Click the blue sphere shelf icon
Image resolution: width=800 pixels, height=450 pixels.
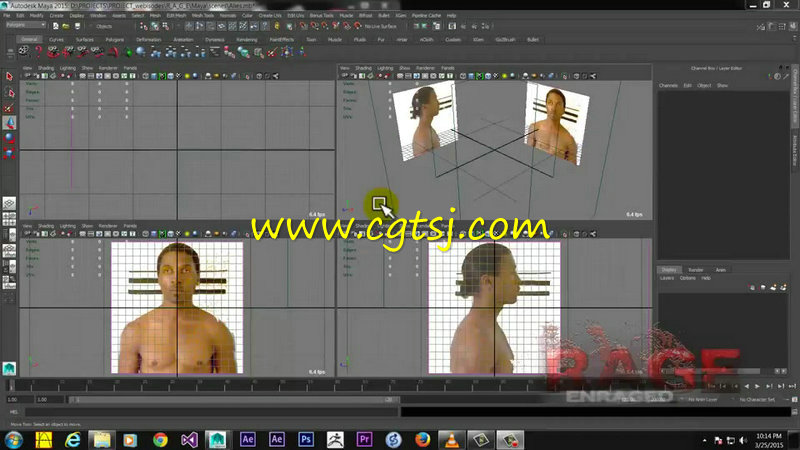(x=141, y=52)
